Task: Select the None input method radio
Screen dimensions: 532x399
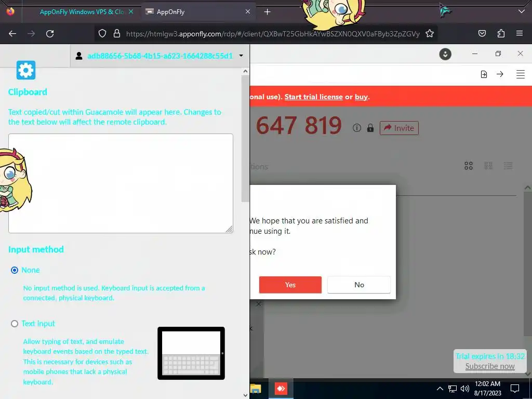Action: [x=14, y=270]
